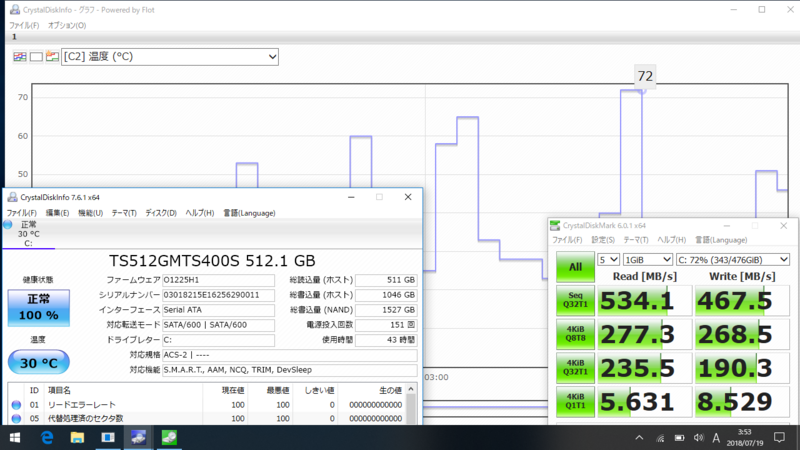
Task: Switch to CrystalDiskInfo taskbar icon
Action: click(x=138, y=438)
